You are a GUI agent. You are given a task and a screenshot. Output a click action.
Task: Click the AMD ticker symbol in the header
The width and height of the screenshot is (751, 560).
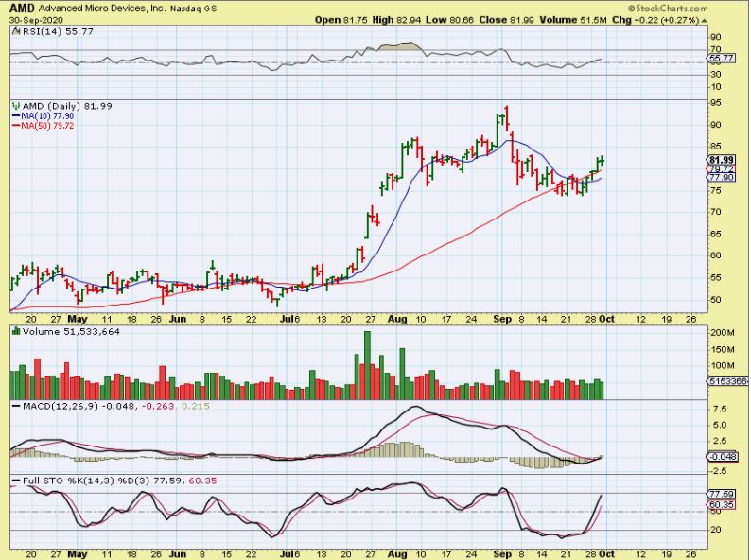(22, 9)
